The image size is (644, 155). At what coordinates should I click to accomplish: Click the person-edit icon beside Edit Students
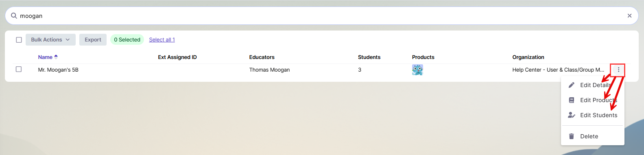pos(571,115)
